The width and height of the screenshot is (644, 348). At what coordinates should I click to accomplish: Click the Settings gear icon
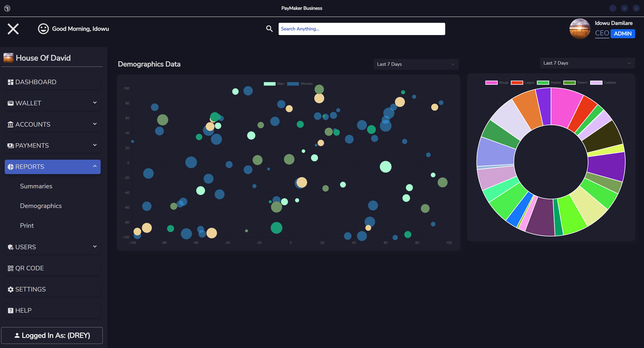click(x=11, y=289)
